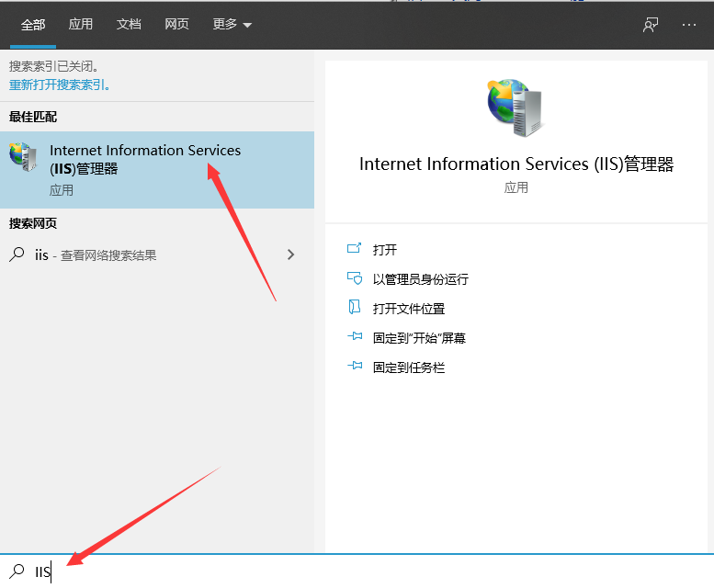Switch to the 应用 tab
This screenshot has height=588, width=714.
[81, 24]
